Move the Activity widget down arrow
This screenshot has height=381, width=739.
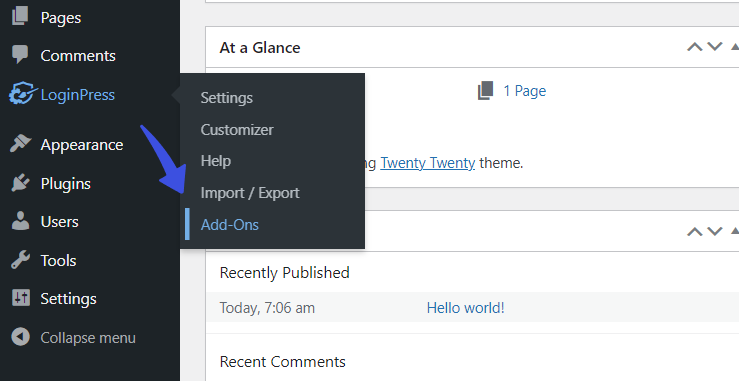click(714, 231)
